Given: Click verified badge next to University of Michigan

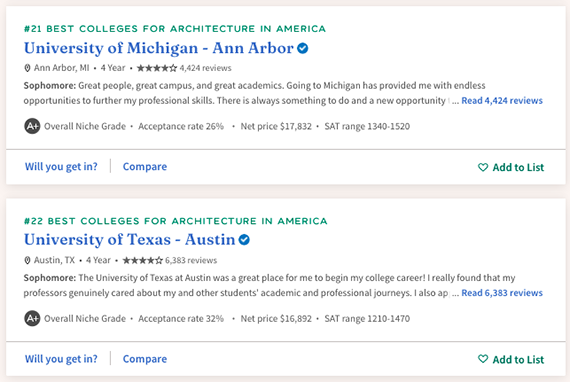Looking at the screenshot, I should [302, 48].
